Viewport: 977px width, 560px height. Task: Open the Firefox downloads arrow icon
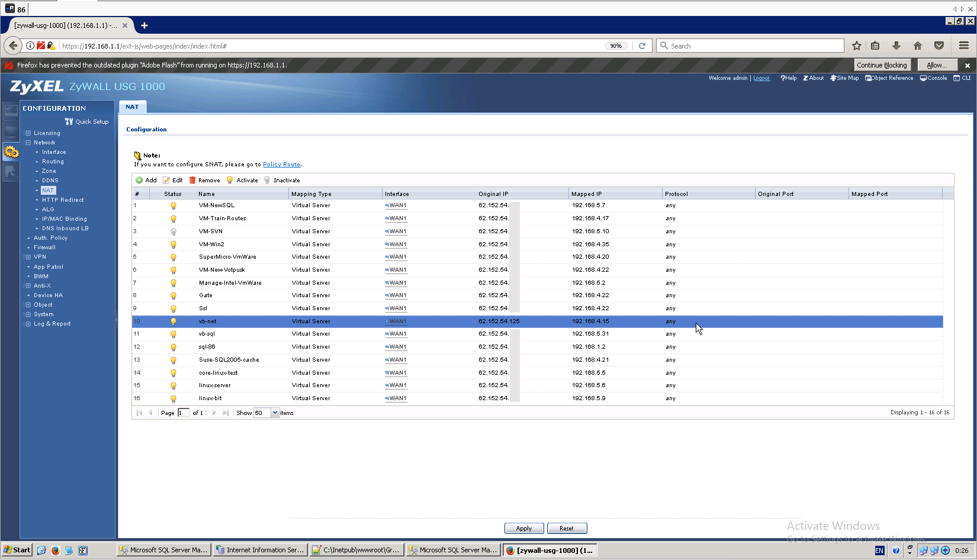click(896, 46)
